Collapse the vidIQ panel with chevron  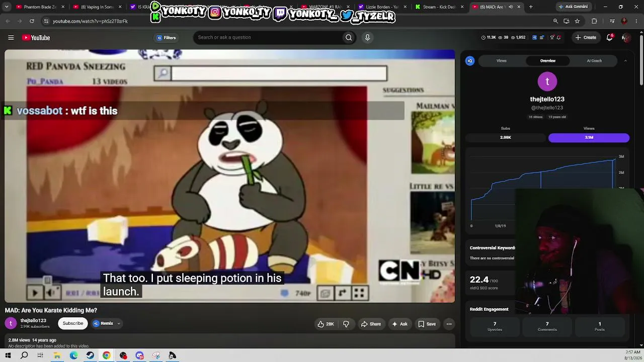click(x=625, y=61)
